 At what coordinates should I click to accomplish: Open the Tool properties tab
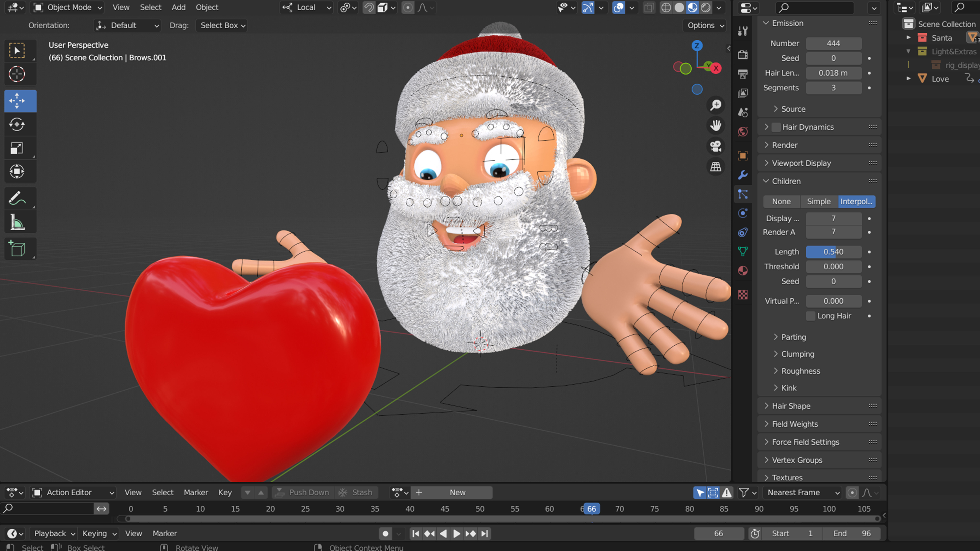tap(743, 31)
